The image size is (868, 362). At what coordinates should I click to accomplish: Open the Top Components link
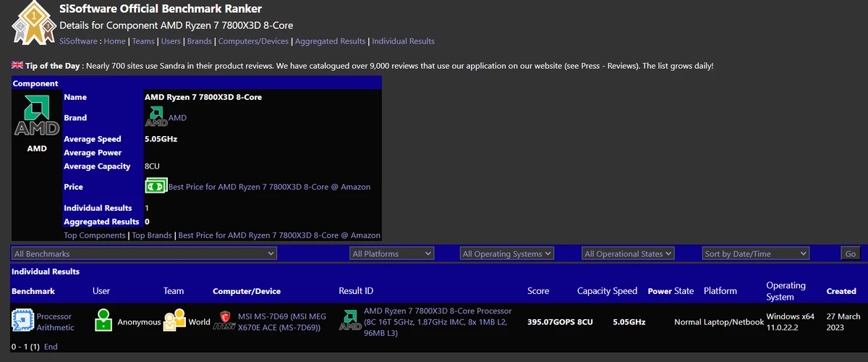coord(94,235)
